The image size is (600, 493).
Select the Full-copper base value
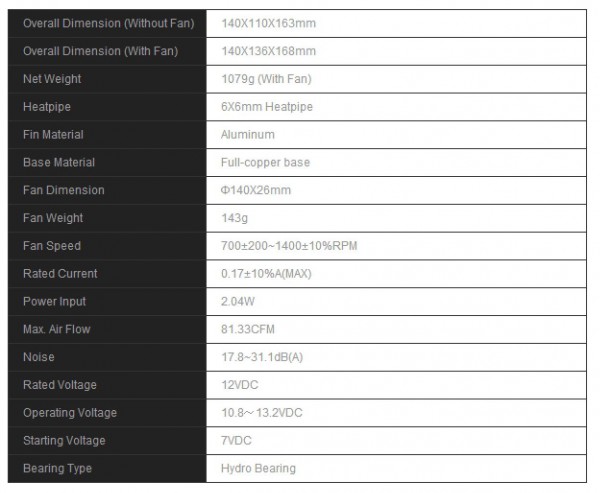(265, 162)
